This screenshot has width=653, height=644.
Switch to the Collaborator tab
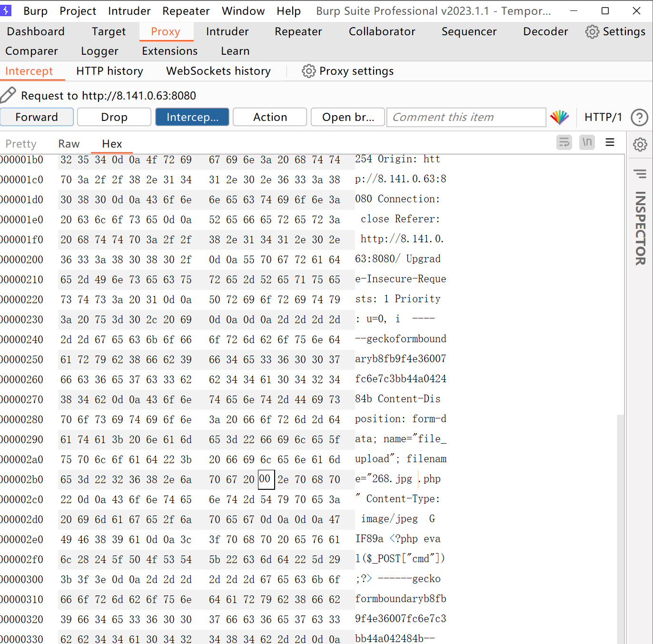(382, 31)
